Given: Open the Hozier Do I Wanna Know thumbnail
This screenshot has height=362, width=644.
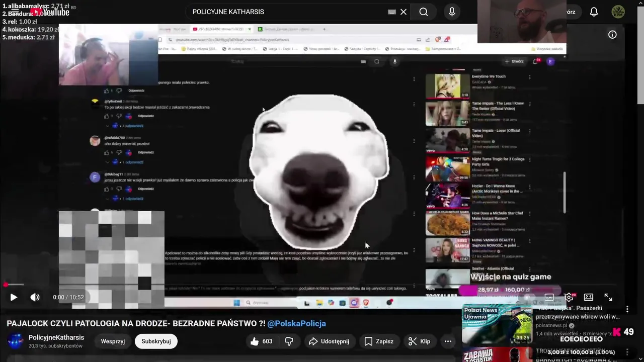Looking at the screenshot, I should [x=448, y=196].
